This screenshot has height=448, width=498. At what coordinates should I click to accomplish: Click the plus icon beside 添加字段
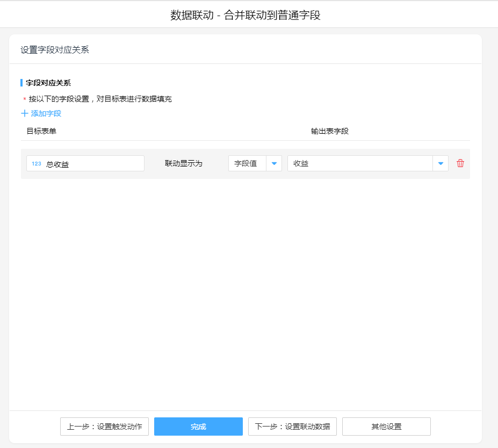pos(24,113)
